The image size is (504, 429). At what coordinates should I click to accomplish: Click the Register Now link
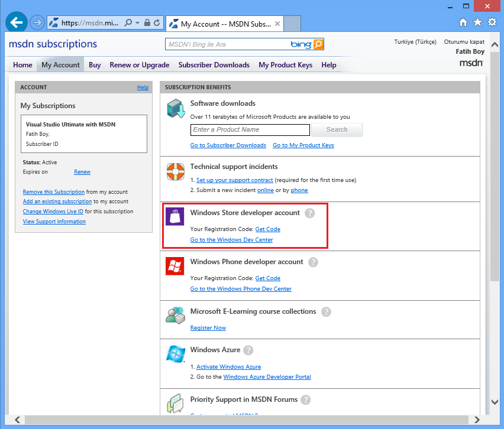pos(208,327)
